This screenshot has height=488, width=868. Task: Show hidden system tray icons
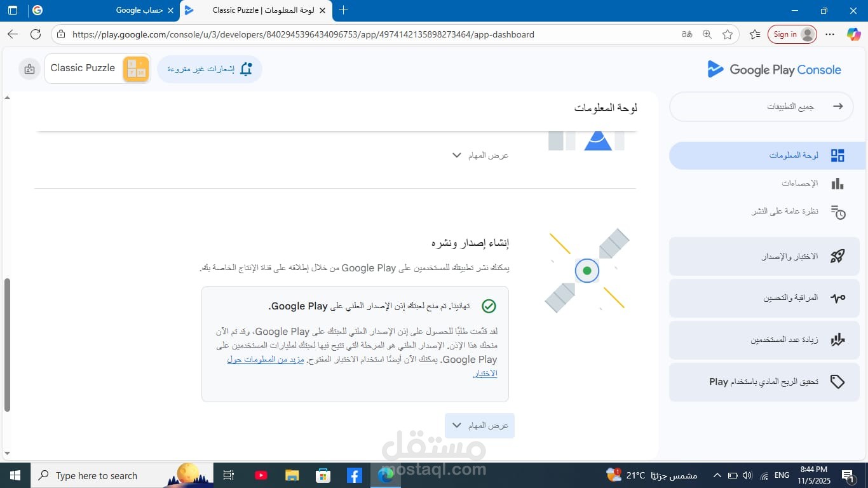click(x=717, y=475)
